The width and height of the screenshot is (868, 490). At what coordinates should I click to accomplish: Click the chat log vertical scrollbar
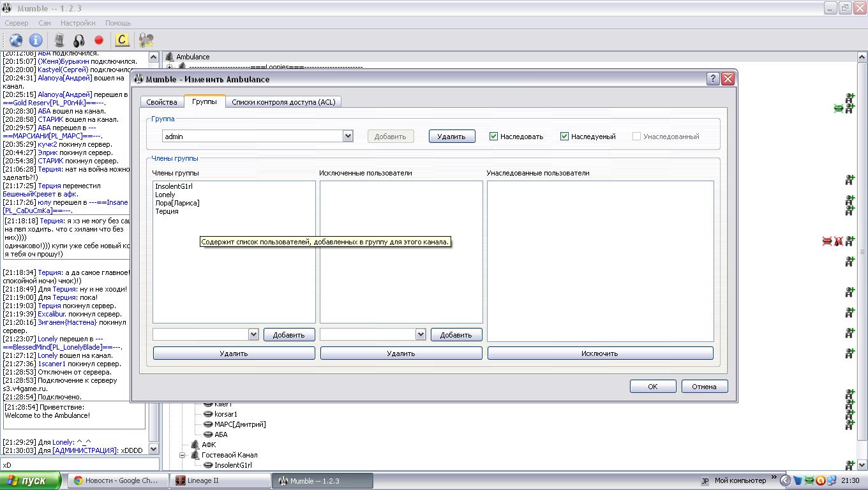point(153,255)
